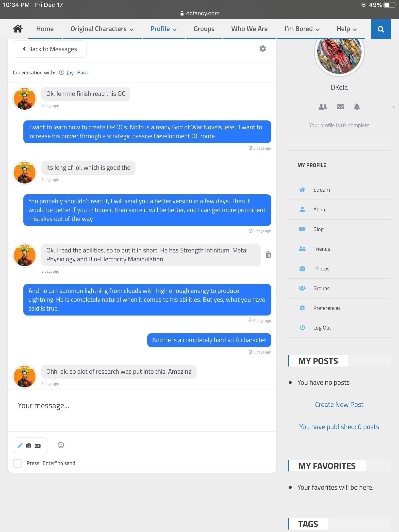Open friends icon under DKola profile
Image resolution: width=399 pixels, height=532 pixels.
point(323,107)
